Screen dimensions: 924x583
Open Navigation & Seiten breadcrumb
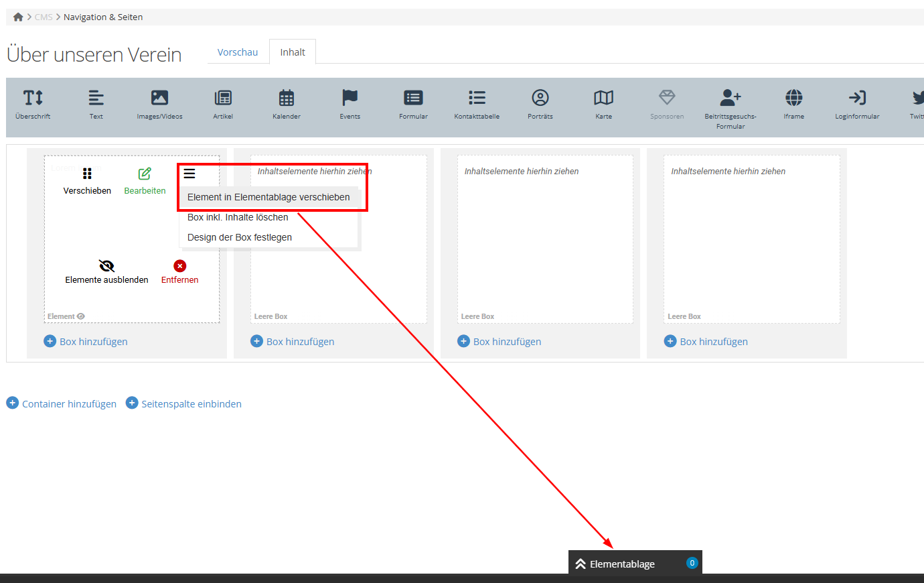(103, 17)
